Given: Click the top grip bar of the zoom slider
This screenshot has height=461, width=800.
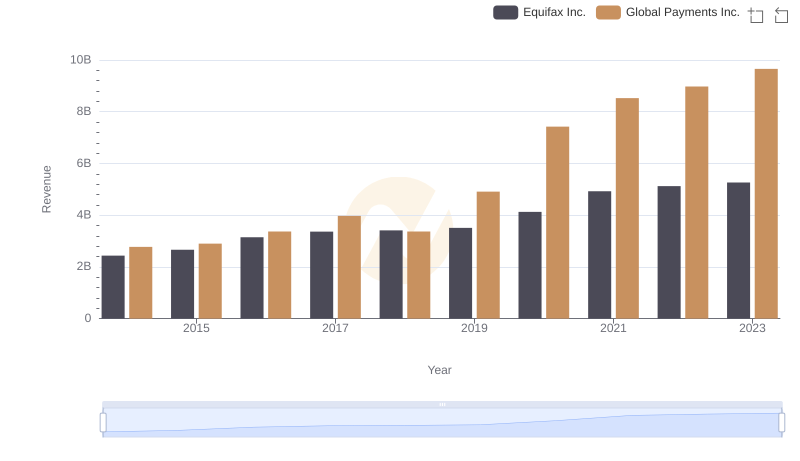Looking at the screenshot, I should click(442, 404).
